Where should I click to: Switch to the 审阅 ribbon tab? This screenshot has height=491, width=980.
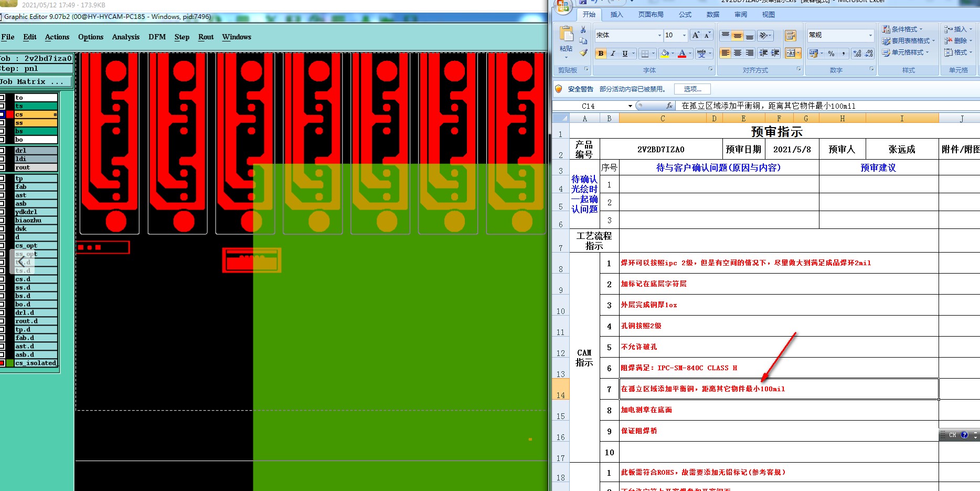[x=741, y=15]
